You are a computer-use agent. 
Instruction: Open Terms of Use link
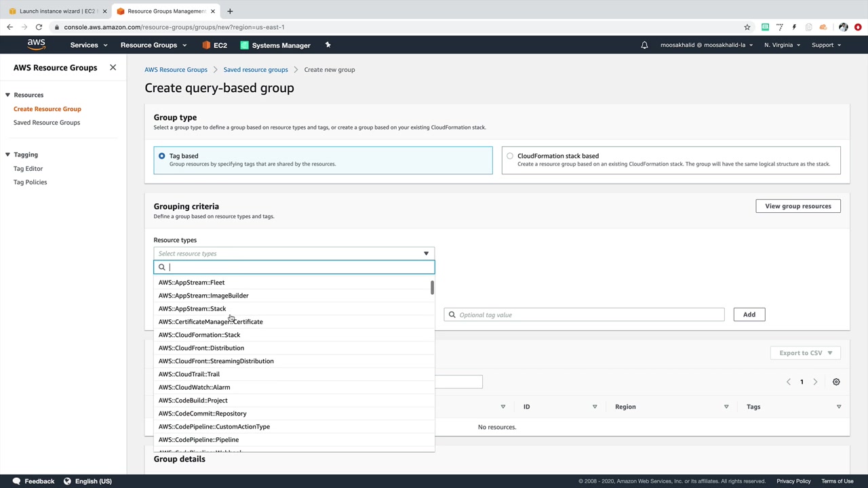click(837, 481)
